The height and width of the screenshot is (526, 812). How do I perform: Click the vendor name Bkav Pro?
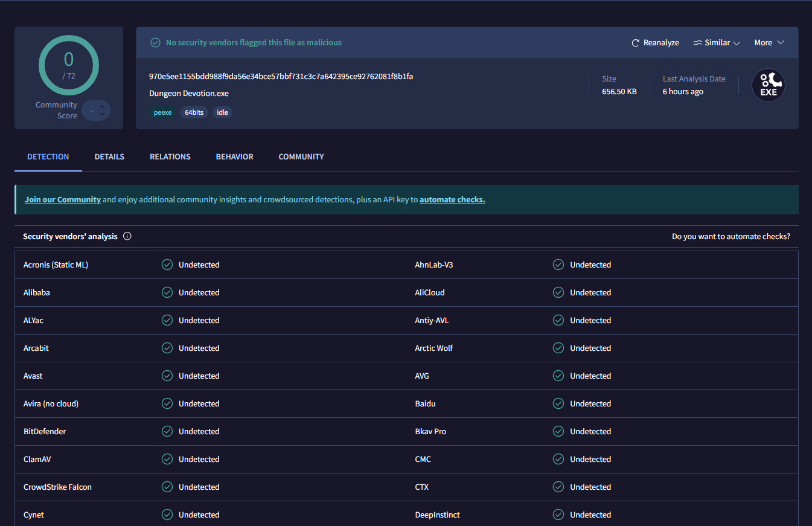point(431,431)
